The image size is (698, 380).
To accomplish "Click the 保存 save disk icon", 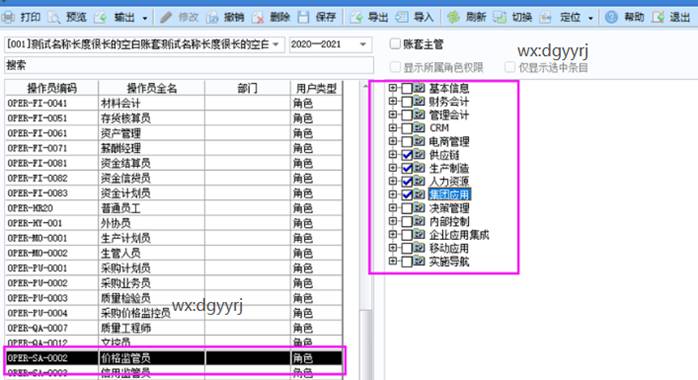I will tap(303, 17).
